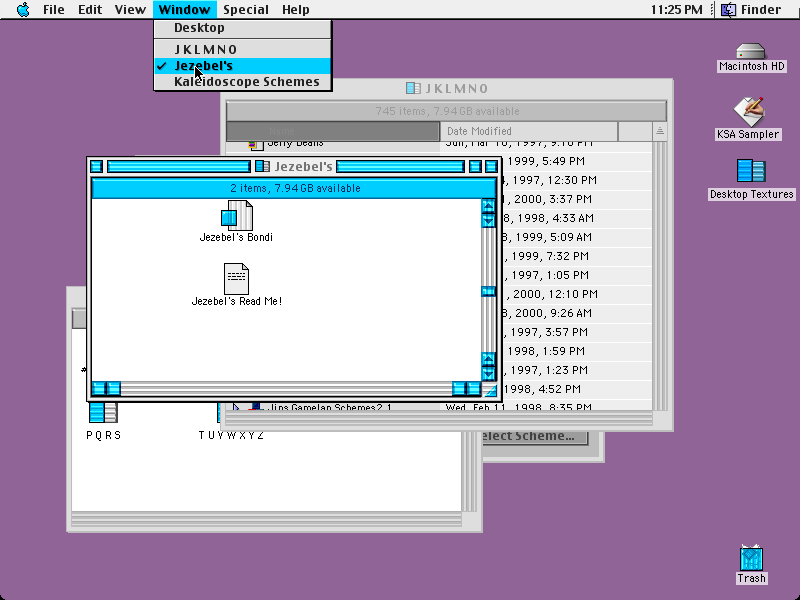Screen dimensions: 800x600
Task: Select the P Q R S folder icon
Action: pyautogui.click(x=104, y=413)
